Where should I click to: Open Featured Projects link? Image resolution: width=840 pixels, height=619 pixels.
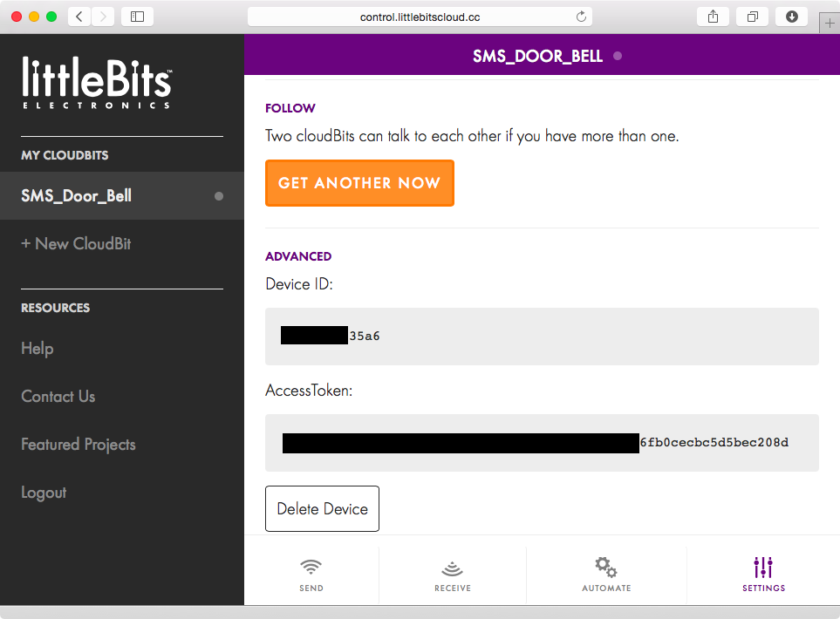[x=79, y=445]
